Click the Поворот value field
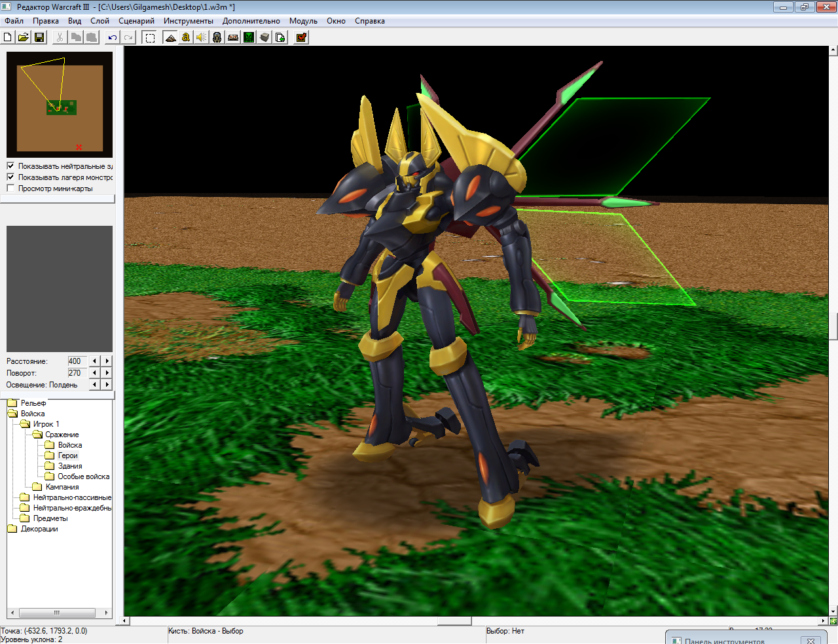Screen dimensions: 838x644 click(x=77, y=373)
